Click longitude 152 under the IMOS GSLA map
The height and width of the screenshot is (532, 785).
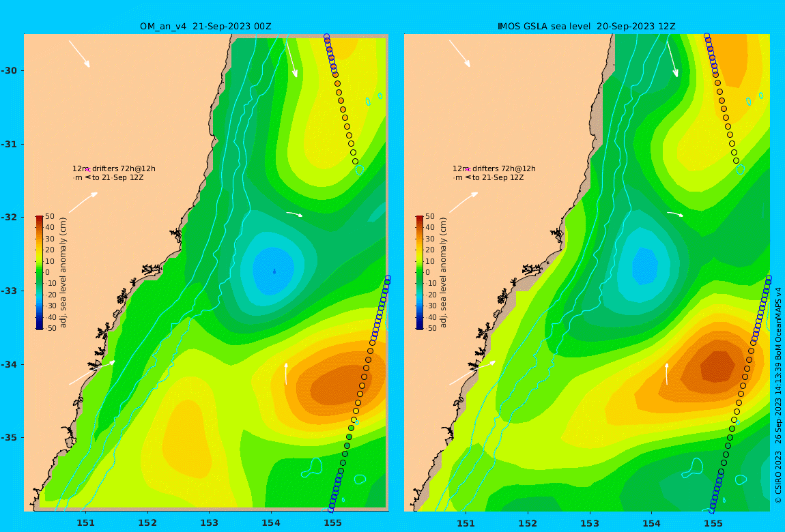pos(528,523)
